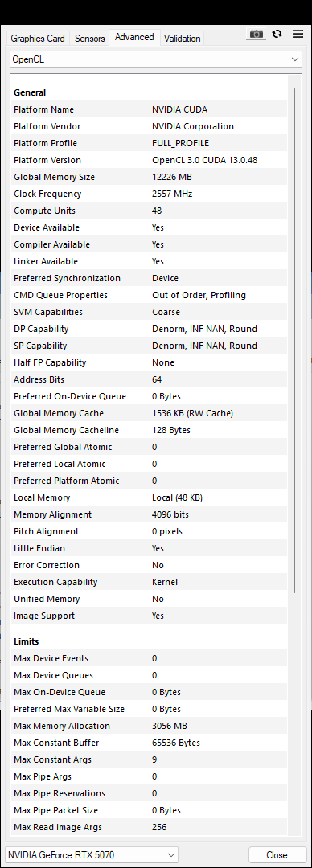Click the '128 Bytes' cacheline value
Image resolution: width=312 pixels, height=868 pixels.
click(171, 430)
